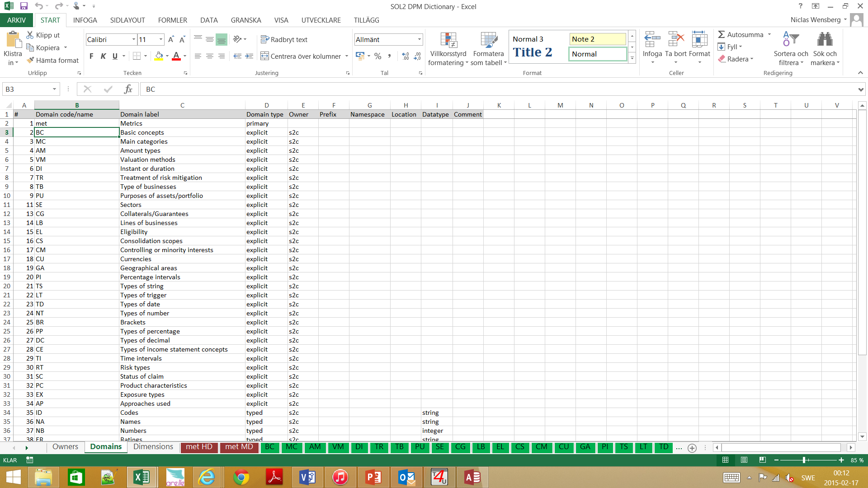Screen dimensions: 868x488
Task: Decrease font size with small A icon
Action: coord(182,40)
